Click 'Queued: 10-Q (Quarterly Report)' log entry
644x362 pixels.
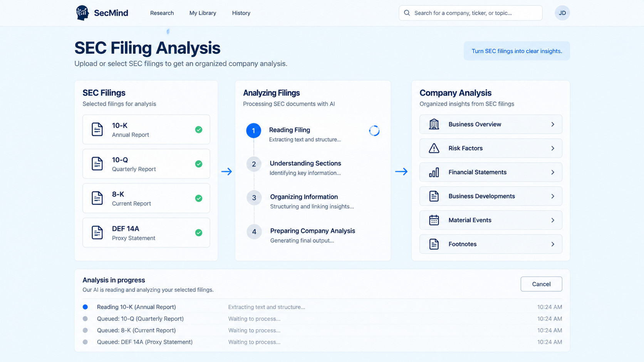coord(322,319)
